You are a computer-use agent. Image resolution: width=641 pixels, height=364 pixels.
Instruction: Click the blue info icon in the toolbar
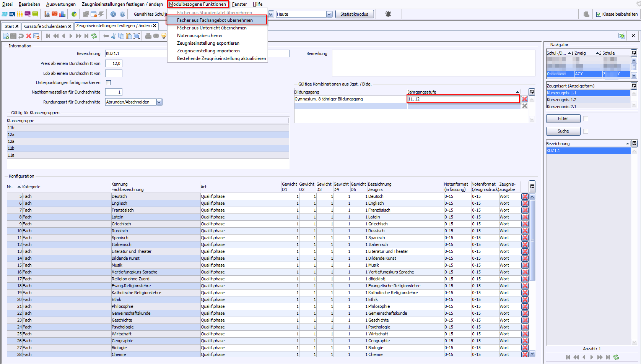click(113, 14)
